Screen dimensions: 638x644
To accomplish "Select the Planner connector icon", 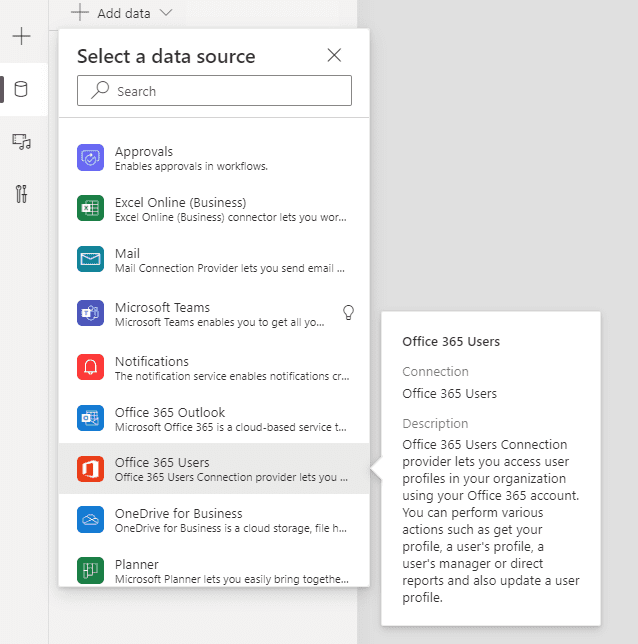I will coord(90,570).
